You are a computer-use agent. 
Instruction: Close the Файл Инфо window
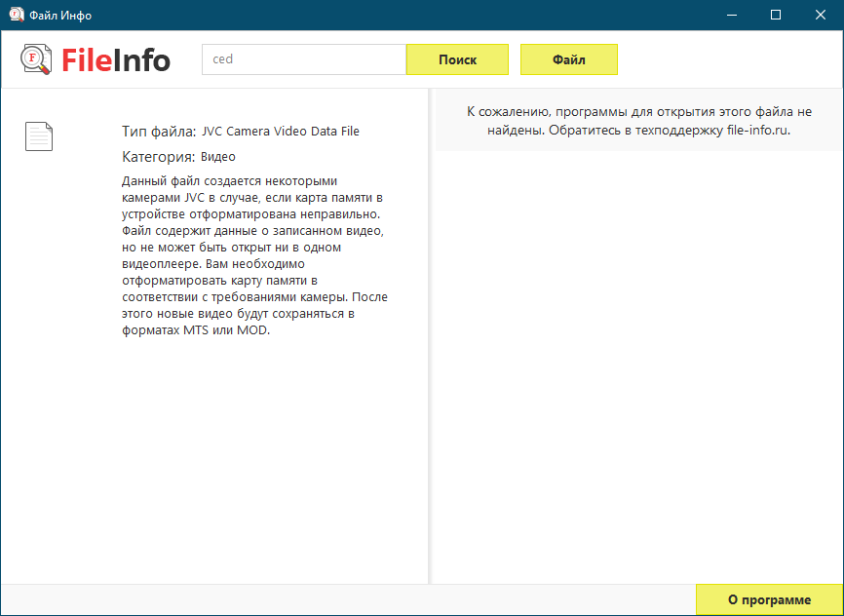(821, 15)
